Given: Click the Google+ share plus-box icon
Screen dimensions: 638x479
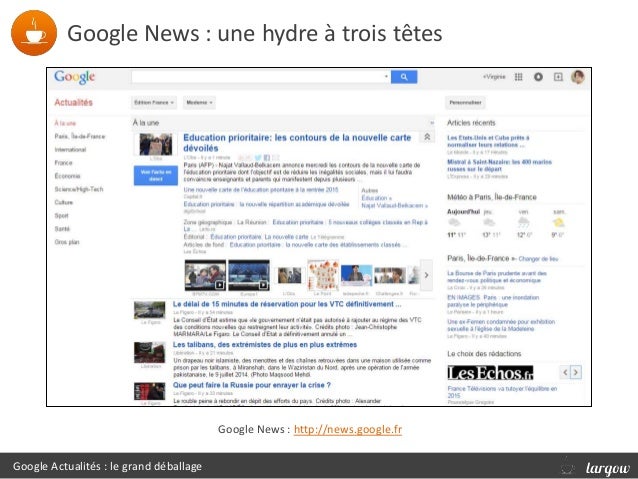Looking at the screenshot, I should (558, 77).
